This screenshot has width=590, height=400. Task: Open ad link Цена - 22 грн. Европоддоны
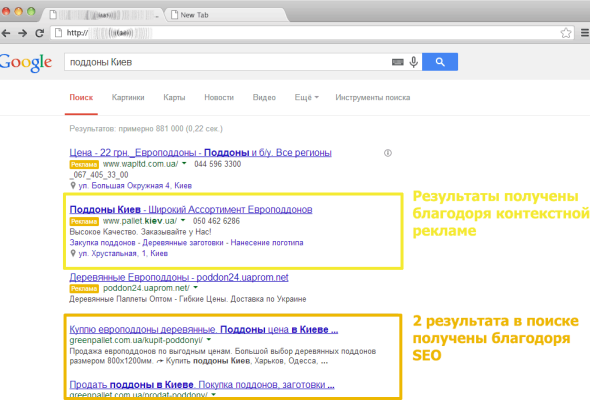coord(201,153)
